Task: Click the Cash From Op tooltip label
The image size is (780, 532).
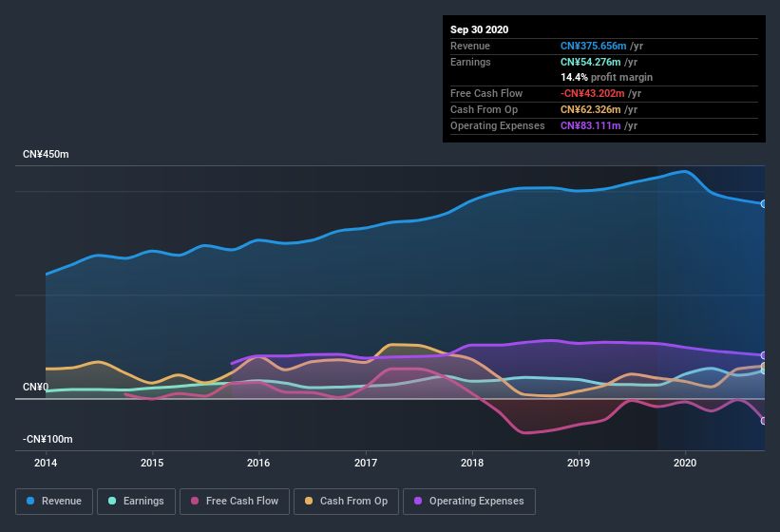Action: pos(484,109)
